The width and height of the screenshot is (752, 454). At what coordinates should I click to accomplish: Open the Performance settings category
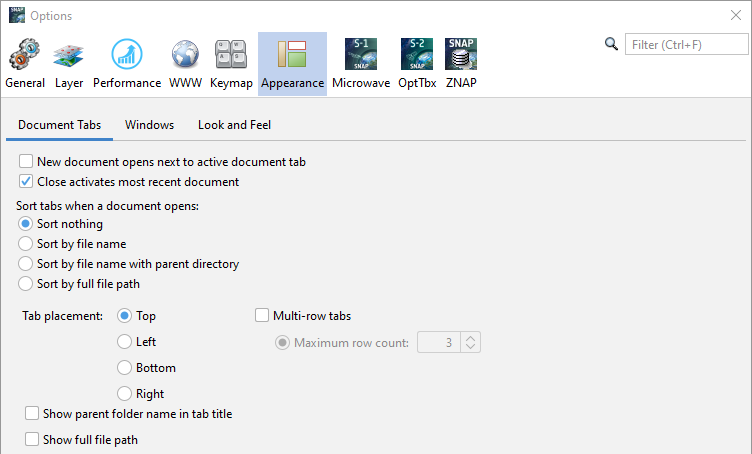[x=127, y=63]
